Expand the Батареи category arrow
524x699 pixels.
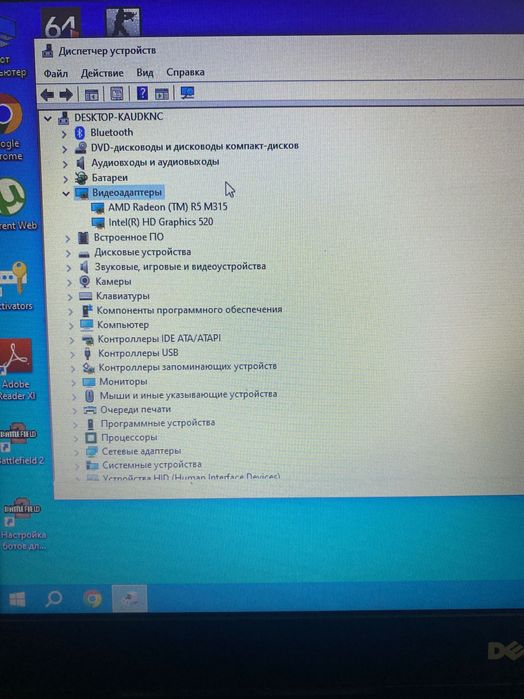(x=66, y=179)
